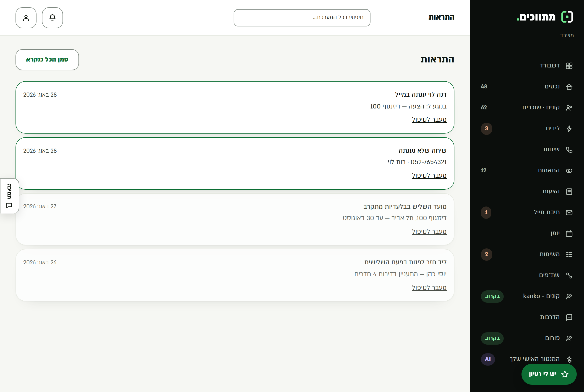The image size is (584, 392).
Task: Click the שיחות phone icon
Action: point(569,150)
